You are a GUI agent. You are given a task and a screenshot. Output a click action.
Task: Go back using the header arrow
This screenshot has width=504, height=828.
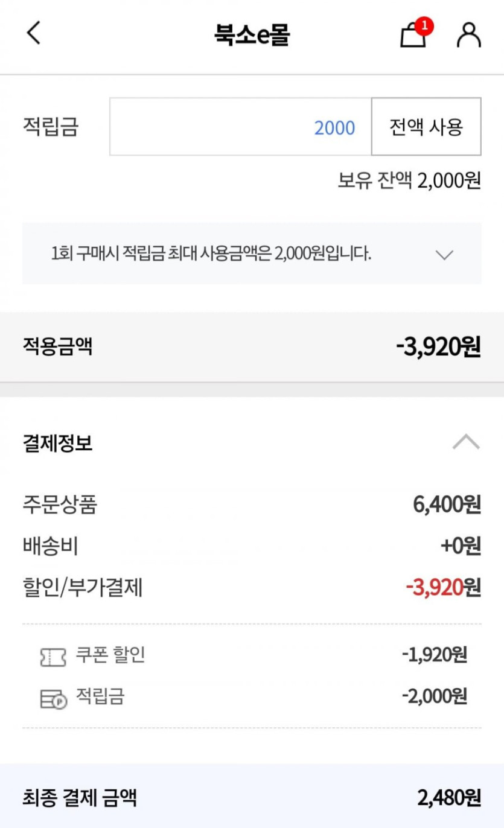tap(34, 33)
